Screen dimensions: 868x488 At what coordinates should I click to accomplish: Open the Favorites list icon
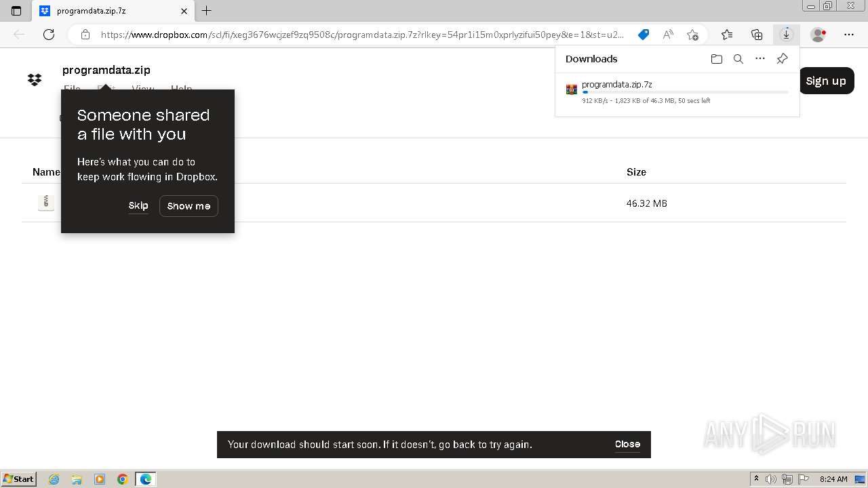[x=727, y=35]
